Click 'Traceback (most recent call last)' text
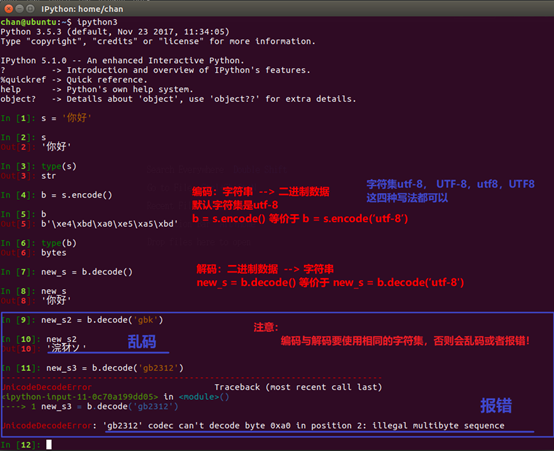554x451 pixels. (298, 387)
